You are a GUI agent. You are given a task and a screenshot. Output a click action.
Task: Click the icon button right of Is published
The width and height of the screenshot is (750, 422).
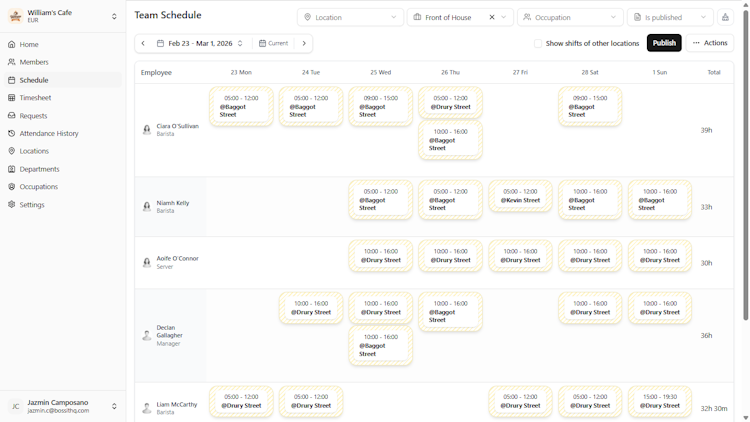tap(725, 17)
